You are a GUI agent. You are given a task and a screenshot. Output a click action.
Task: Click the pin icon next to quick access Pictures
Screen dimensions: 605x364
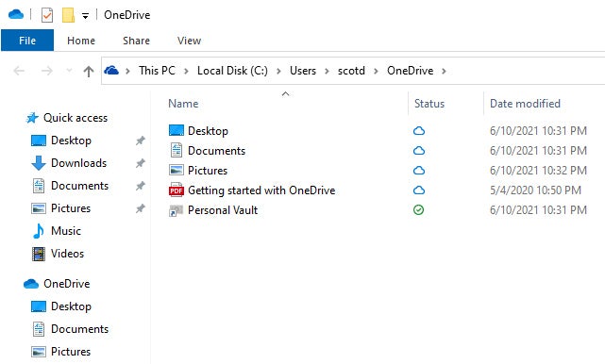[x=141, y=208]
